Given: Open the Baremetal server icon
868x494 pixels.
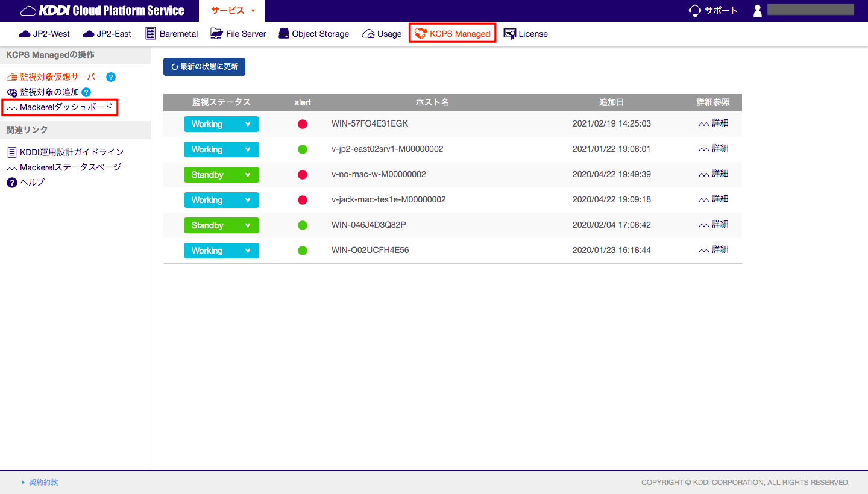Looking at the screenshot, I should click(x=151, y=33).
